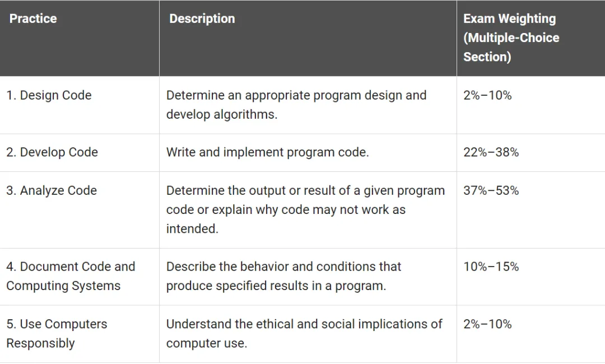Click the 22%–38% weighting value
605x364 pixels.
point(491,152)
